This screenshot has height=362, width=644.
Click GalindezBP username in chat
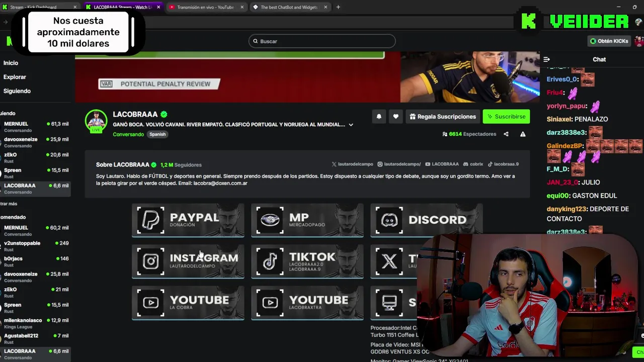pos(565,146)
